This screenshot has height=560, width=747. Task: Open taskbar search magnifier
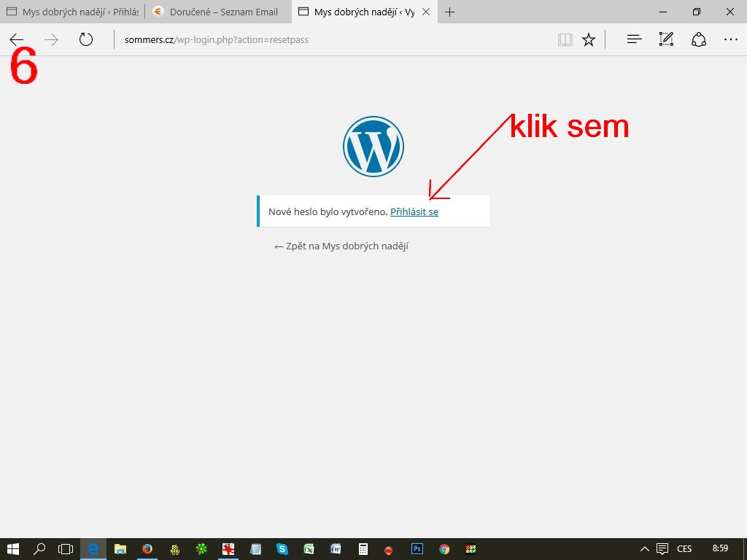(39, 549)
